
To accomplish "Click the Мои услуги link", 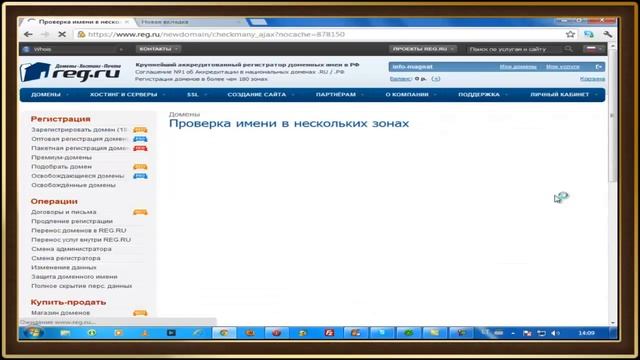I will 562,67.
